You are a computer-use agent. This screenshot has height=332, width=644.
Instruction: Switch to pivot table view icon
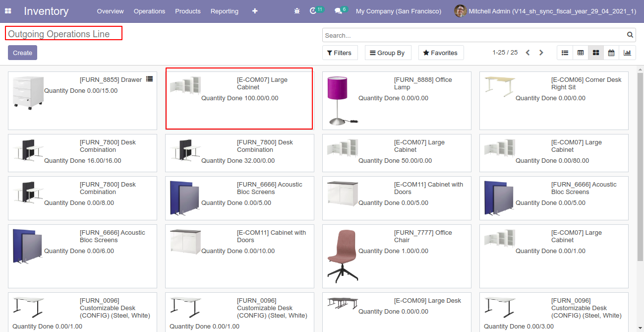[581, 53]
